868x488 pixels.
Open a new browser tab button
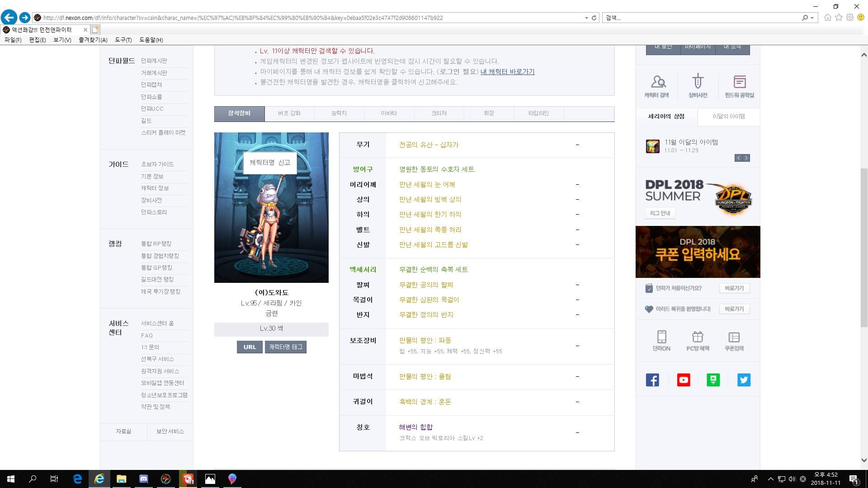point(95,29)
